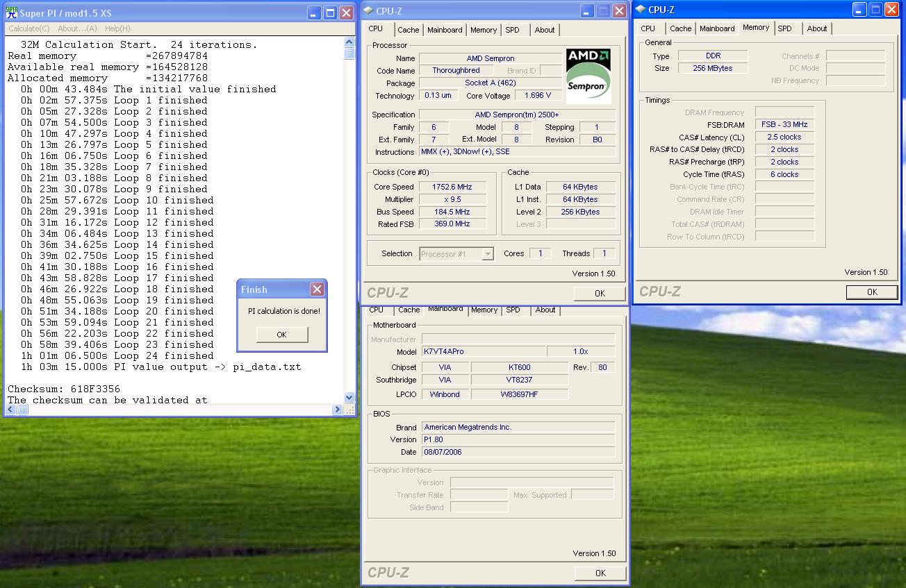Open the Processor #1 selection dropdown
This screenshot has height=588, width=906.
click(x=488, y=254)
